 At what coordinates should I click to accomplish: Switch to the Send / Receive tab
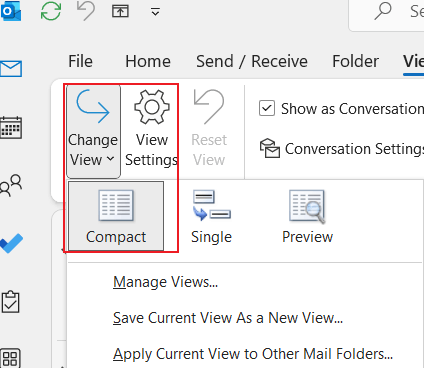(252, 61)
